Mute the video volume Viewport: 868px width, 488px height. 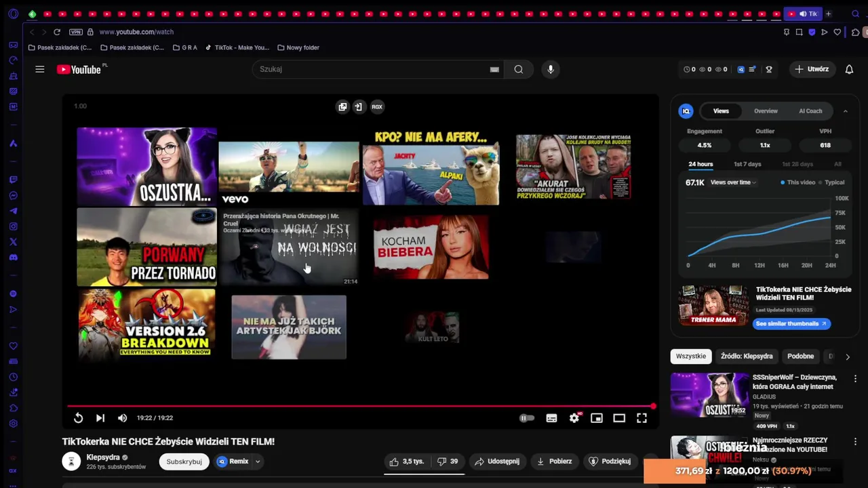click(x=122, y=418)
